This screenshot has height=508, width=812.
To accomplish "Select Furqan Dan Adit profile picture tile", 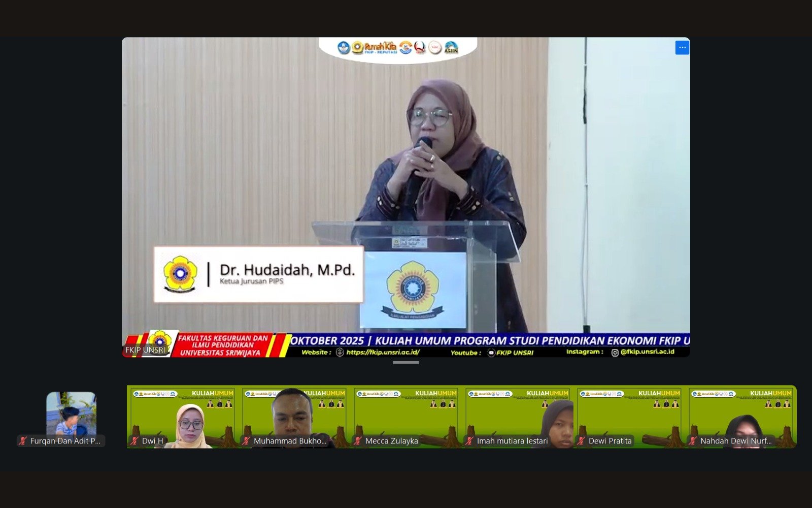I will coord(71,412).
